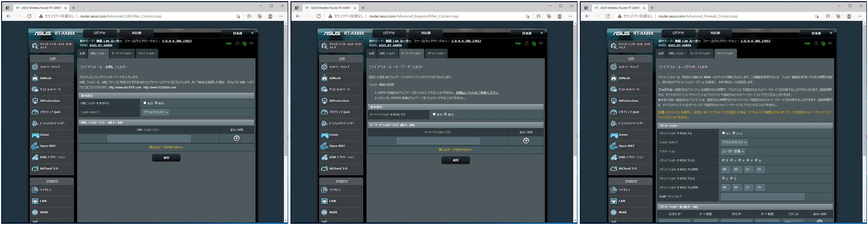
Task: Click the キーワードフィルターリスト input field
Action: tap(438, 141)
